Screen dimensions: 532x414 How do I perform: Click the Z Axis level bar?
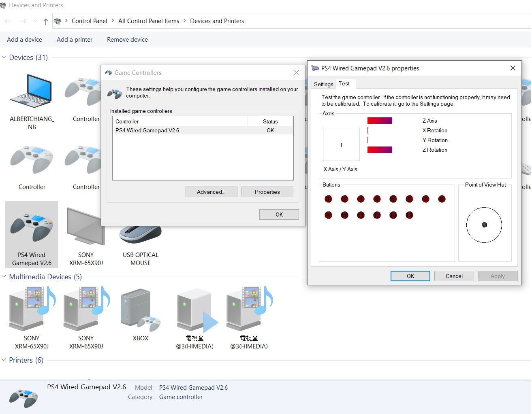click(380, 121)
